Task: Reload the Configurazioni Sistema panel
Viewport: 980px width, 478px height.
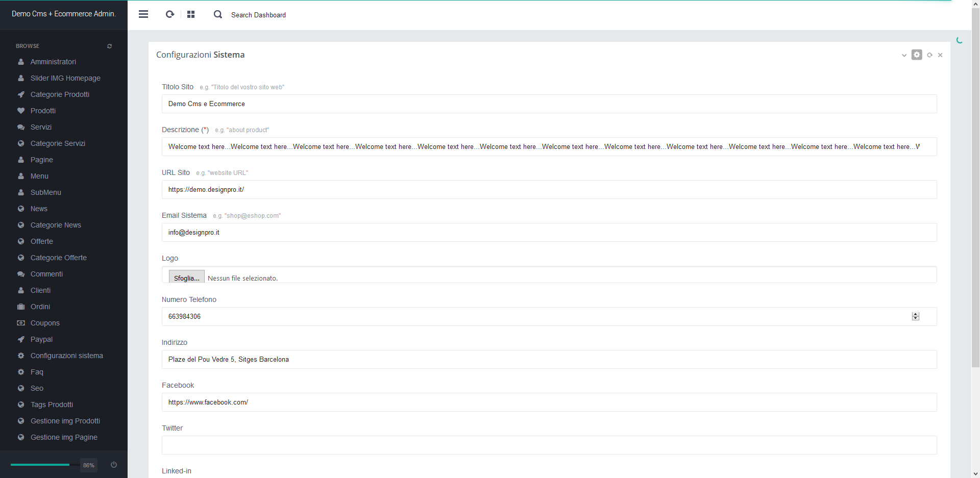Action: point(929,55)
